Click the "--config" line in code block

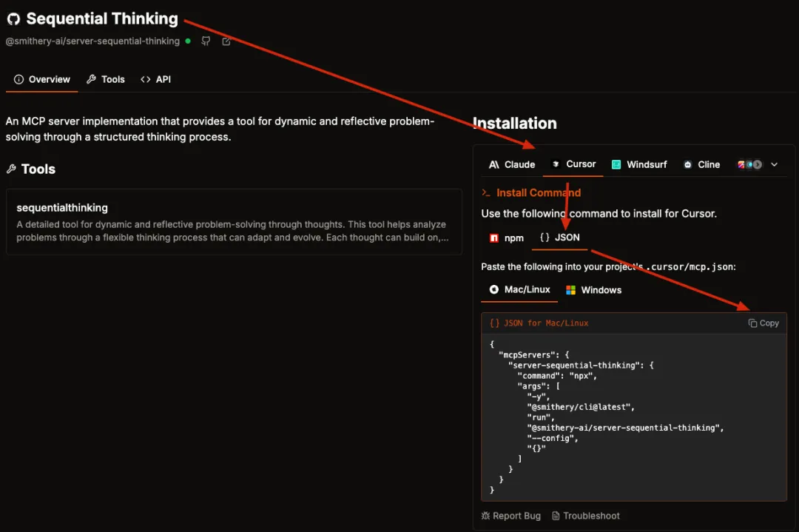click(x=553, y=438)
